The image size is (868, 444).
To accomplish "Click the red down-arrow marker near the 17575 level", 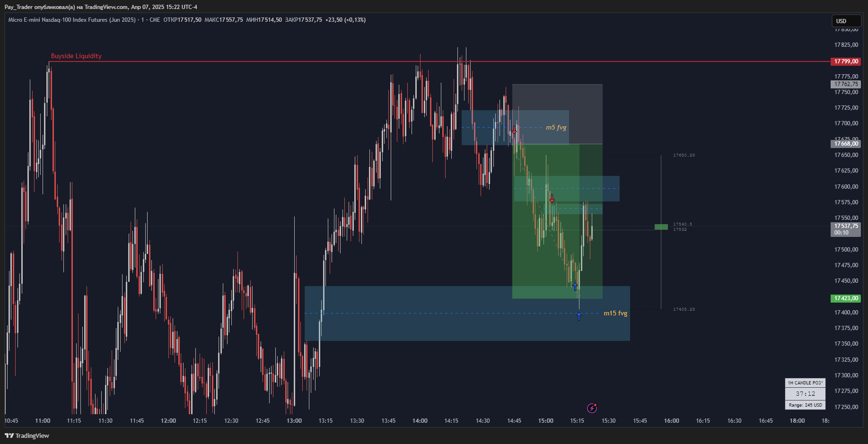I will [552, 199].
